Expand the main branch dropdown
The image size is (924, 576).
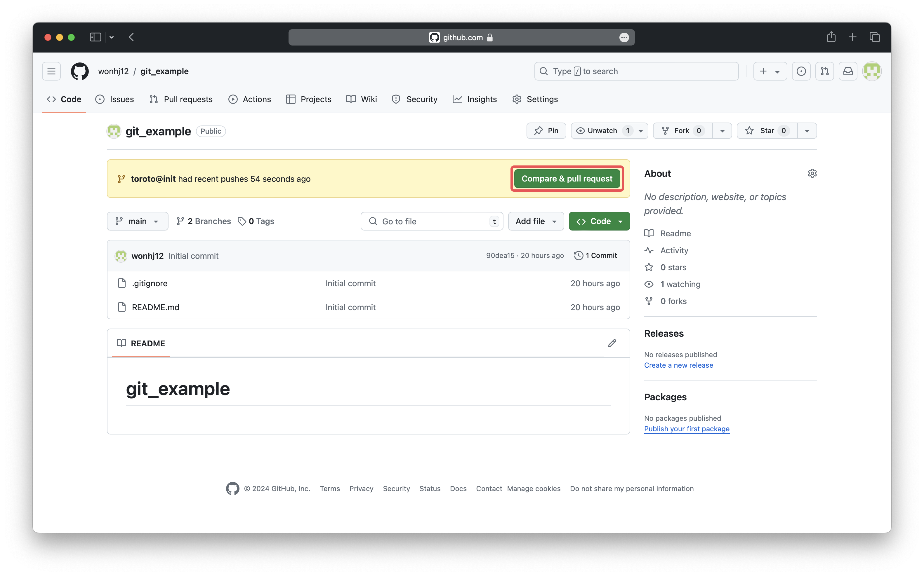tap(137, 221)
